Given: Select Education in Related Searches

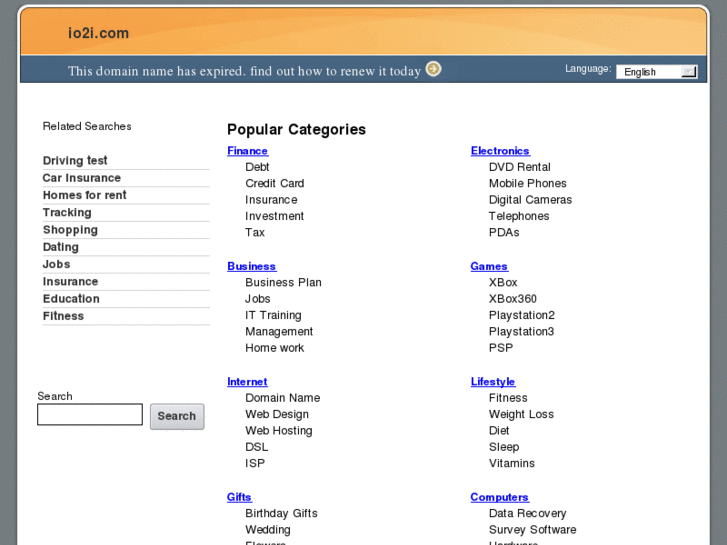Looking at the screenshot, I should [x=71, y=299].
